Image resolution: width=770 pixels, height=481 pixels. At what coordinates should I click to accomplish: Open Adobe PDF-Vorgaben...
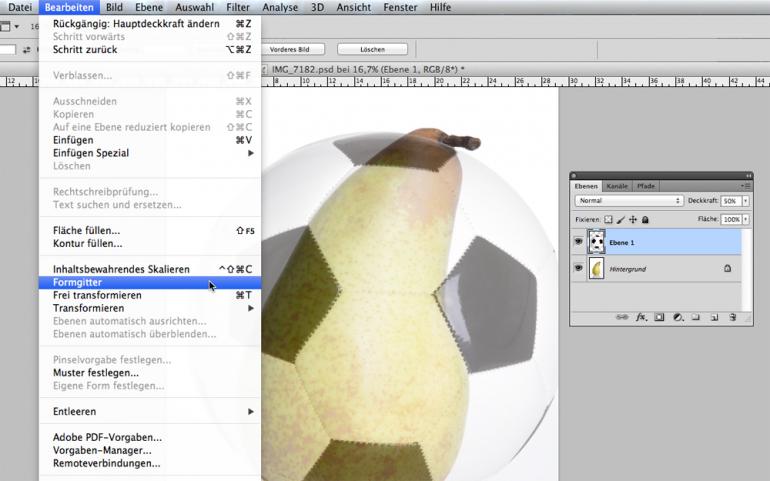pyautogui.click(x=150, y=437)
